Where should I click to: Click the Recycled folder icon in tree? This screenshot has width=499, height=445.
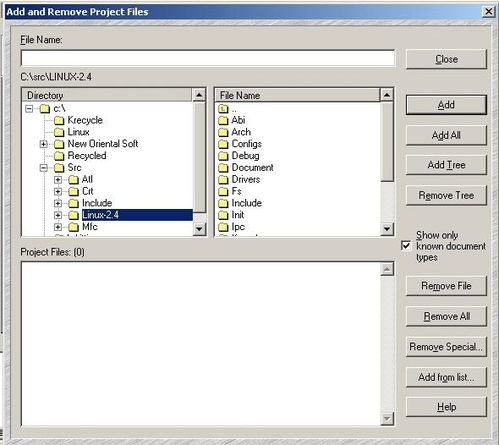[x=59, y=156]
